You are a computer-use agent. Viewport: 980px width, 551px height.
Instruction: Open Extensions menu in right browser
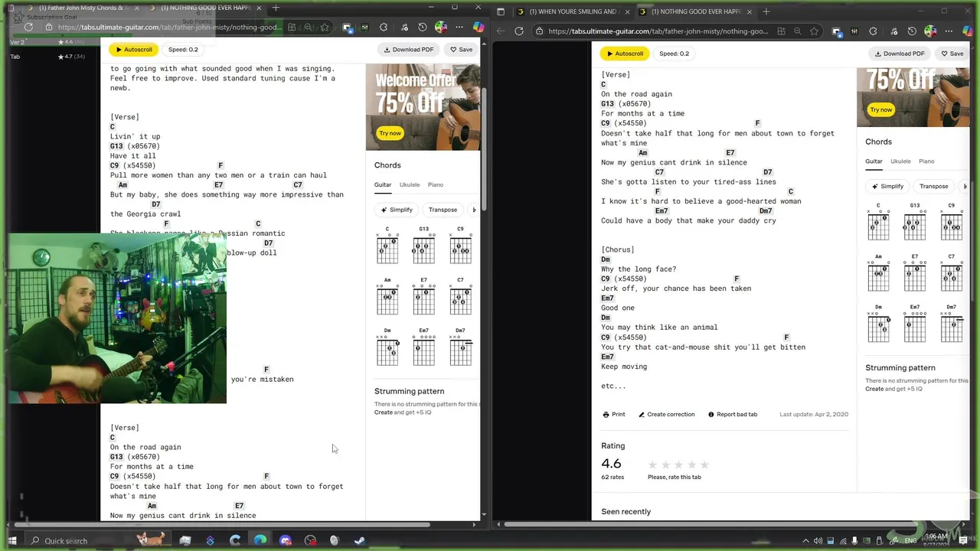tap(874, 31)
